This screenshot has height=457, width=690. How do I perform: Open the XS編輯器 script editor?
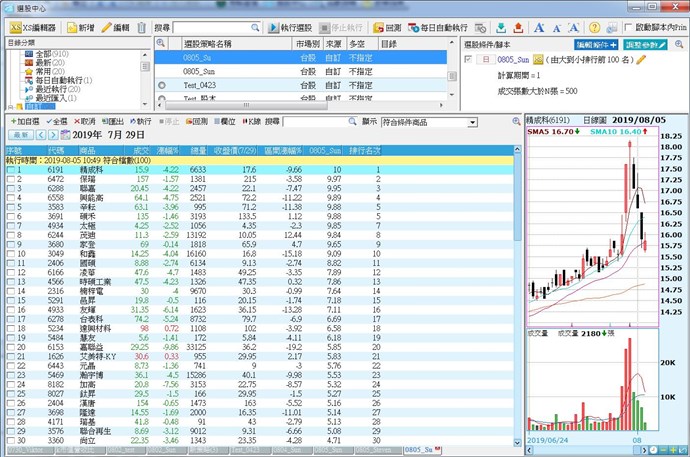(x=31, y=27)
